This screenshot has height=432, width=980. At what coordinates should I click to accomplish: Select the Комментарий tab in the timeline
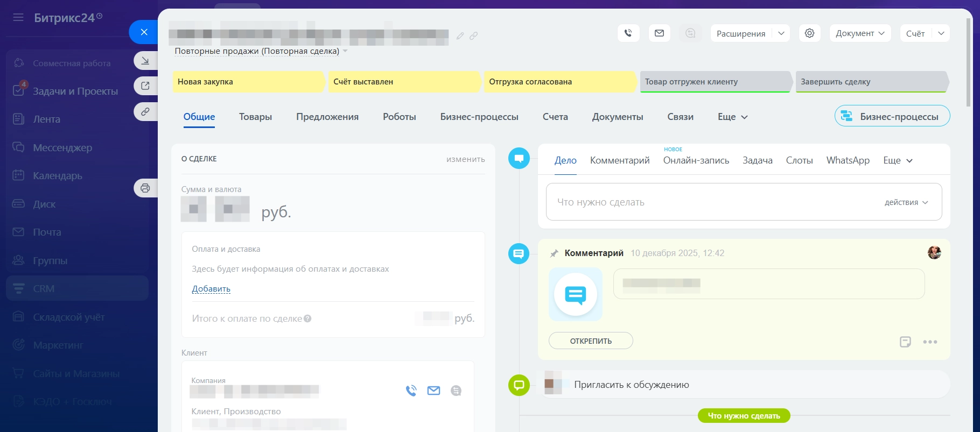point(620,160)
